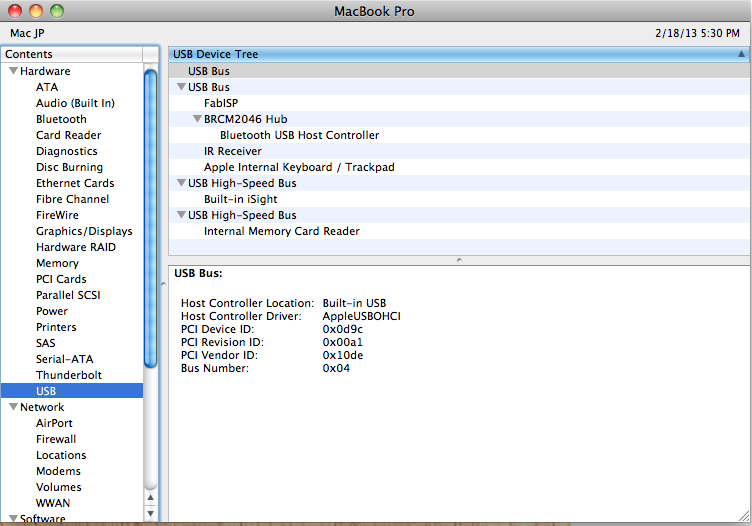
Task: Click the PCI Device ID value 0x0d9c
Action: point(342,329)
